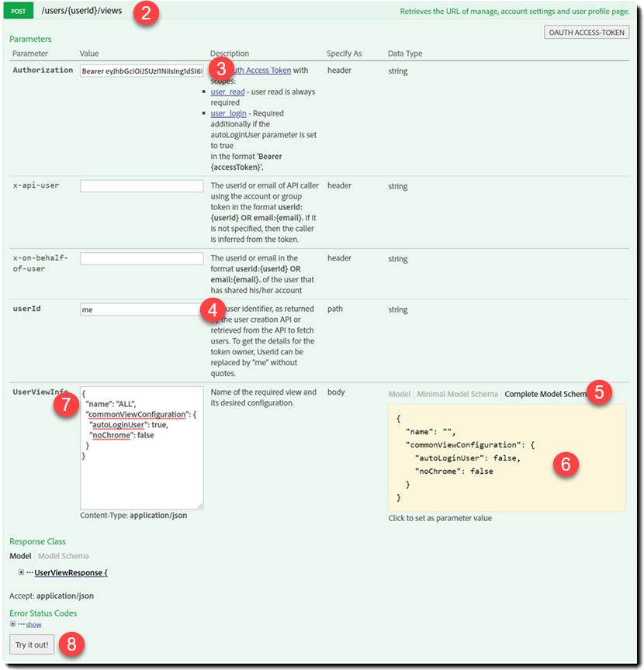The height and width of the screenshot is (670, 644).
Task: Click the POST method badge
Action: [x=19, y=11]
